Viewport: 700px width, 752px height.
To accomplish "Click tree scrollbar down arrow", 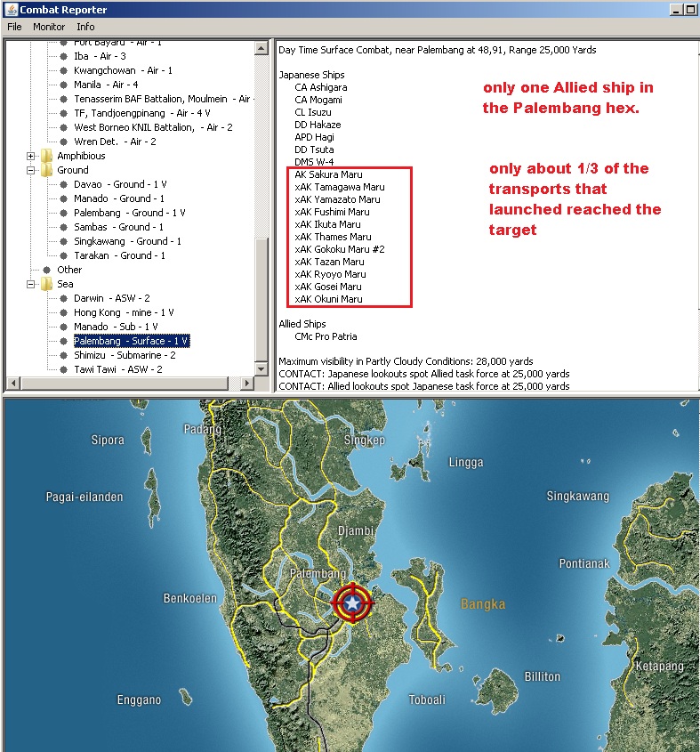I will click(261, 369).
